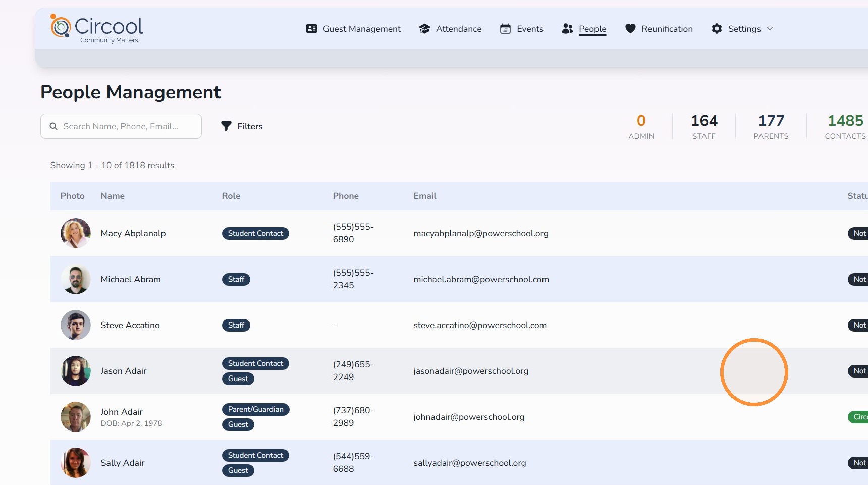The image size is (868, 485).
Task: Click Jason Adair's Student Contact badge
Action: [x=255, y=363]
